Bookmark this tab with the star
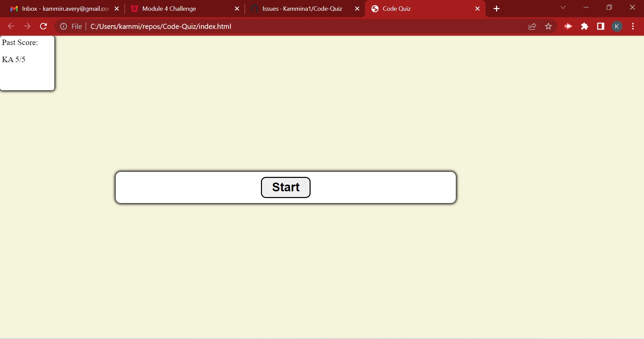The height and width of the screenshot is (339, 644). coord(549,27)
